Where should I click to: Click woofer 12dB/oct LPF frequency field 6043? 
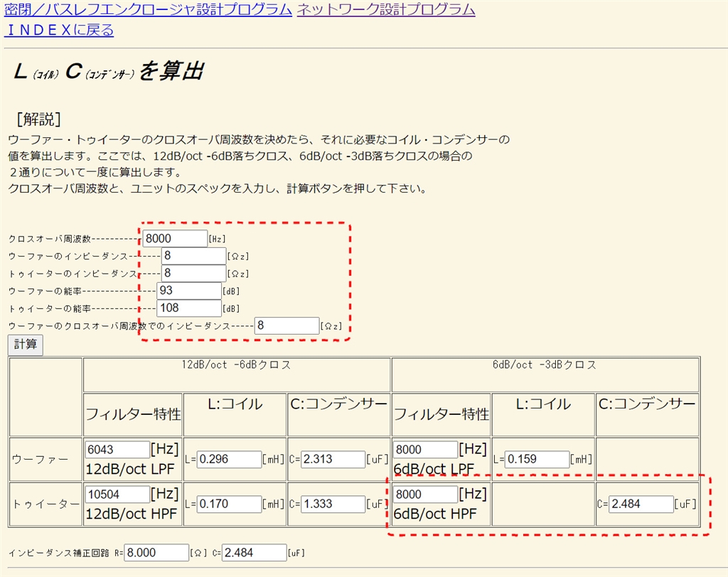117,449
